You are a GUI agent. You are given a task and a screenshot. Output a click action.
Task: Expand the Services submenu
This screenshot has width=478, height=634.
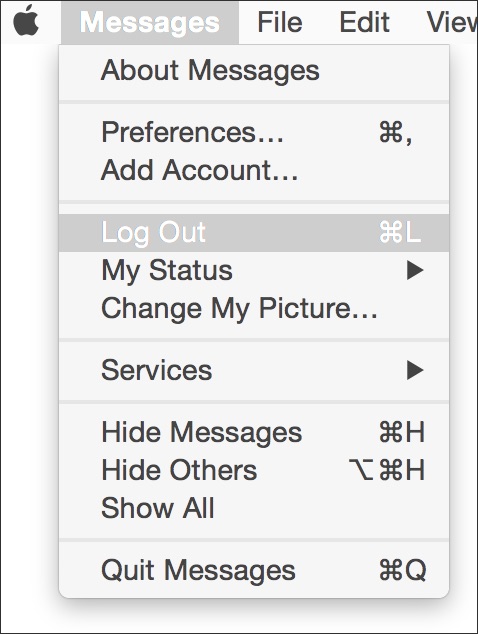254,370
